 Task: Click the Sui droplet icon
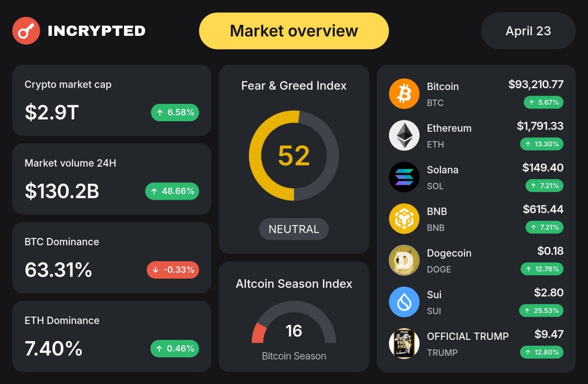[x=404, y=302]
